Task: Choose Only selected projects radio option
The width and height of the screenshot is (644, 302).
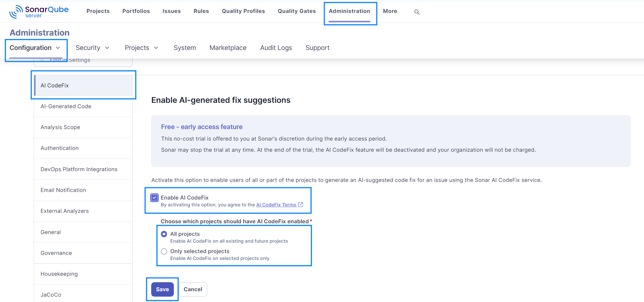Action: click(x=164, y=251)
